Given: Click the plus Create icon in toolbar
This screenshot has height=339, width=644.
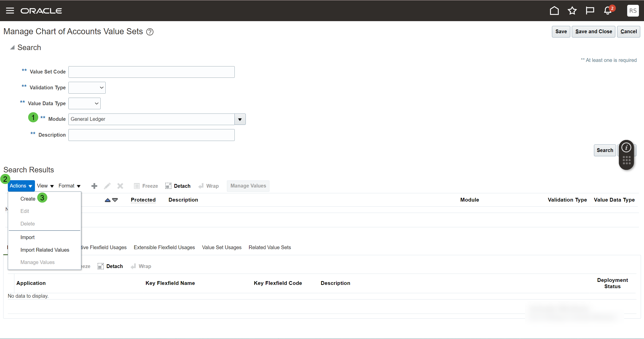Looking at the screenshot, I should click(94, 186).
